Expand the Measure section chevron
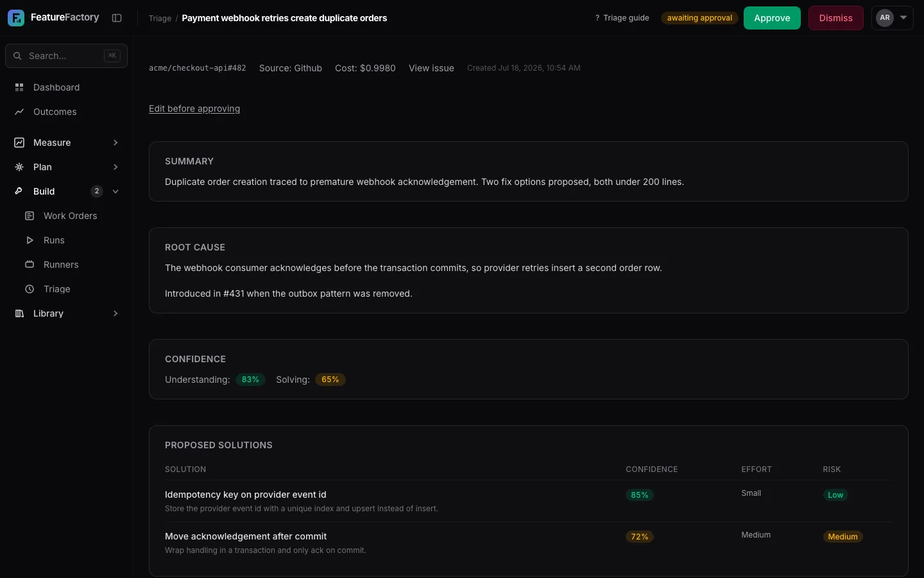This screenshot has width=924, height=578. [116, 143]
